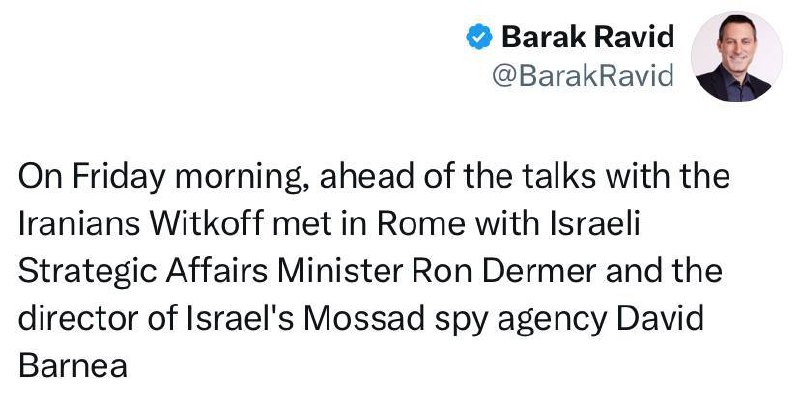
Task: Click the "Barak Ravid" display name
Action: tap(587, 38)
